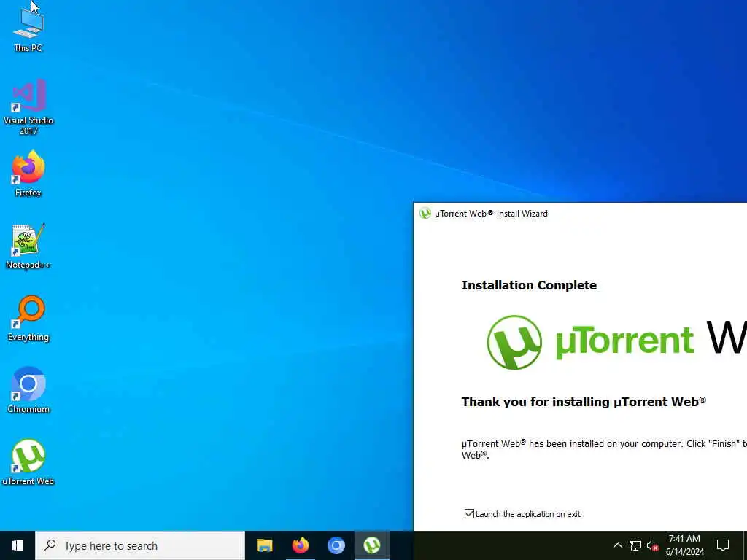Switch to Firefox on the taskbar

point(300,545)
